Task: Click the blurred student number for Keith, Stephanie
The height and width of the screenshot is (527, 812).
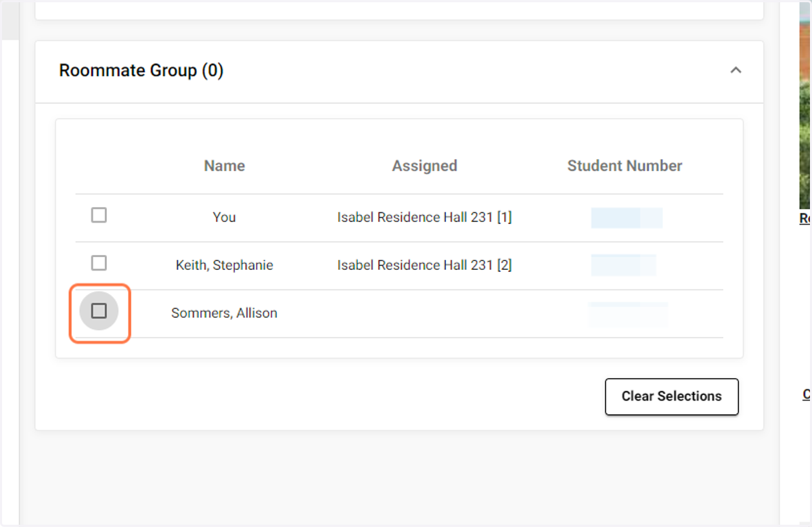Action: point(623,265)
